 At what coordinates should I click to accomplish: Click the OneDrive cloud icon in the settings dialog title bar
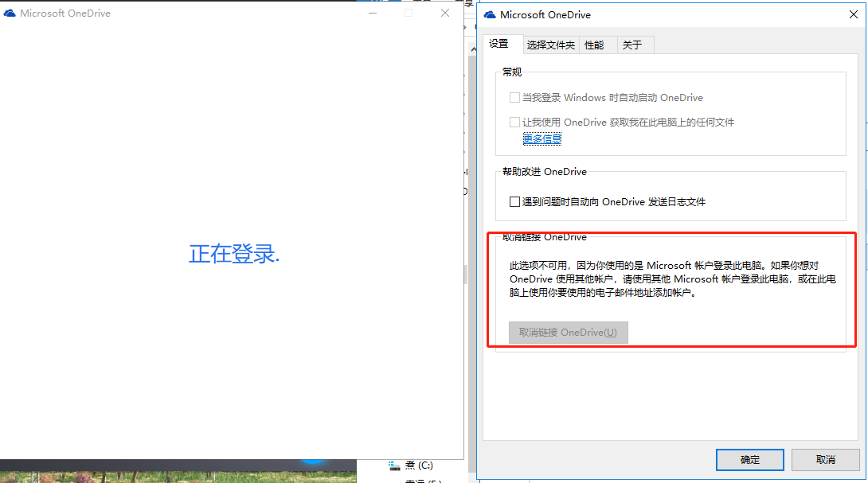coord(490,15)
